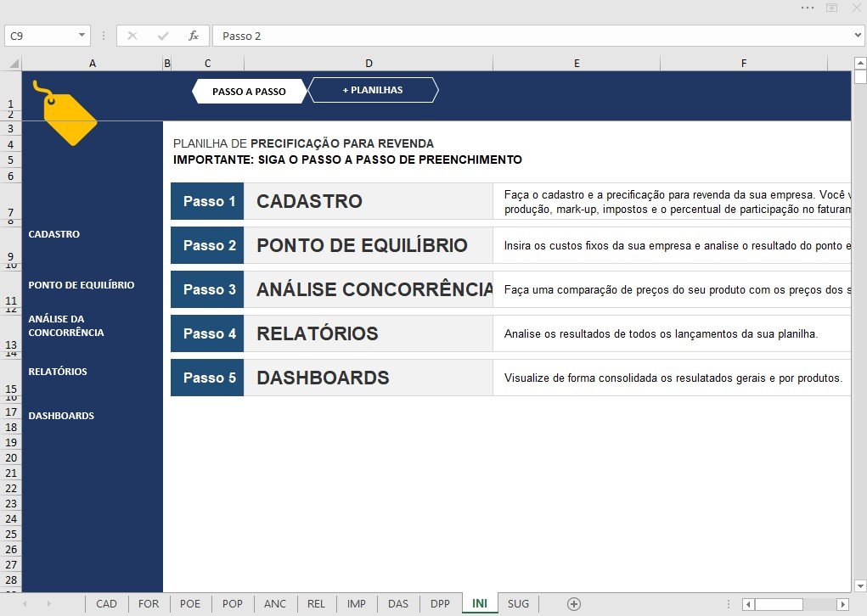Screen dimensions: 867x616
Task: Click the large PONTO DE EQUILÍBRIO heading
Action: point(363,245)
